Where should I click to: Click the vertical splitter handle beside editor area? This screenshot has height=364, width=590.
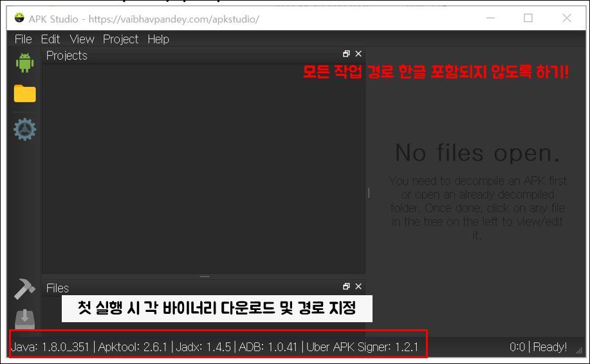[x=369, y=193]
